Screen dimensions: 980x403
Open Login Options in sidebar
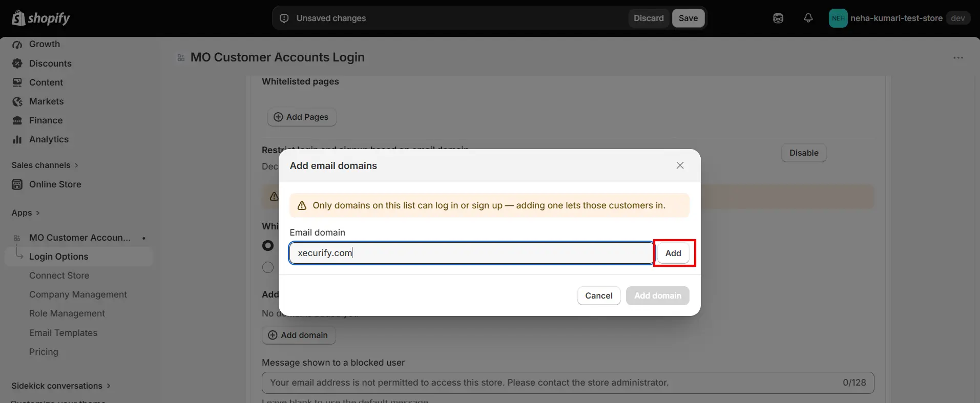(x=79, y=257)
